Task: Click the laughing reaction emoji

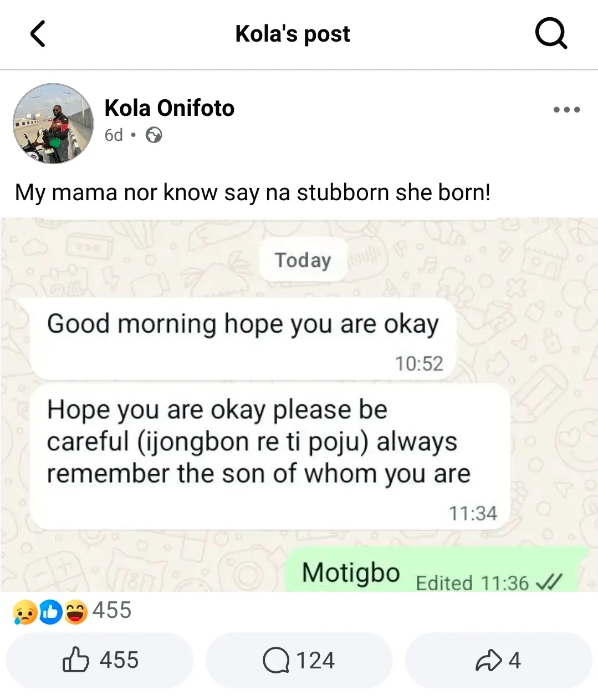Action: click(x=75, y=612)
